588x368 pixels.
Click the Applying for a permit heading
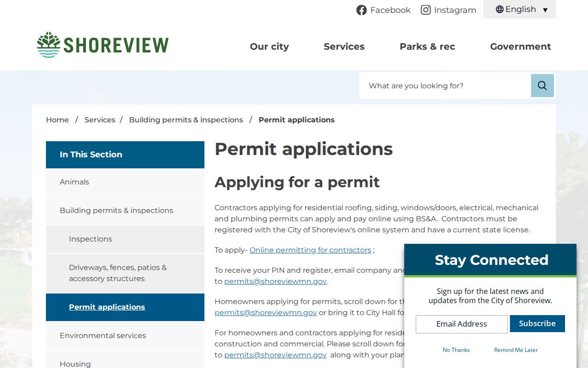pos(297,182)
